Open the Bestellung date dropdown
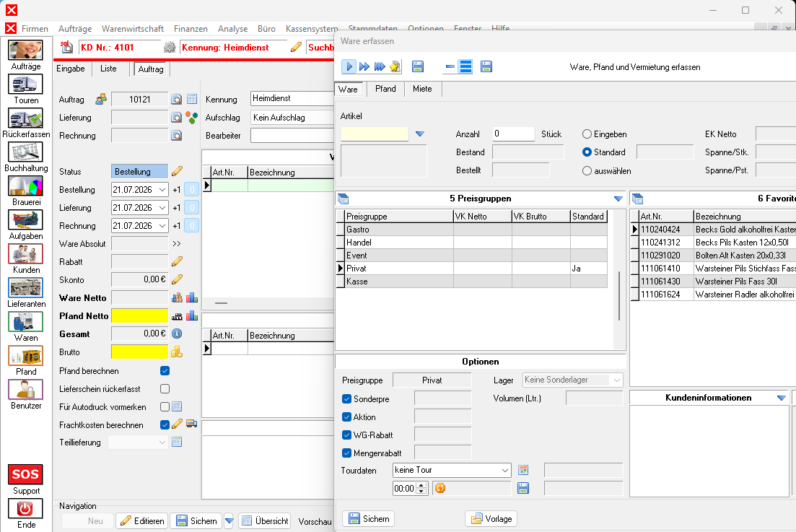The height and width of the screenshot is (532, 796). coord(162,190)
